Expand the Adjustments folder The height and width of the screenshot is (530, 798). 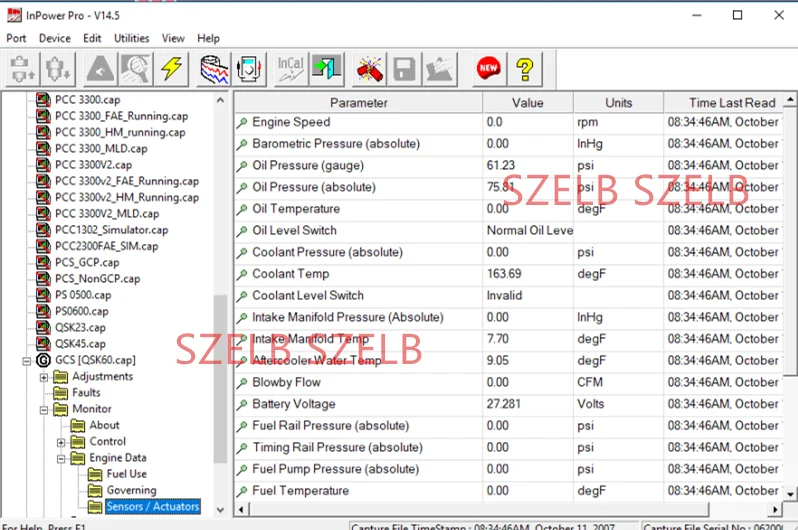44,377
